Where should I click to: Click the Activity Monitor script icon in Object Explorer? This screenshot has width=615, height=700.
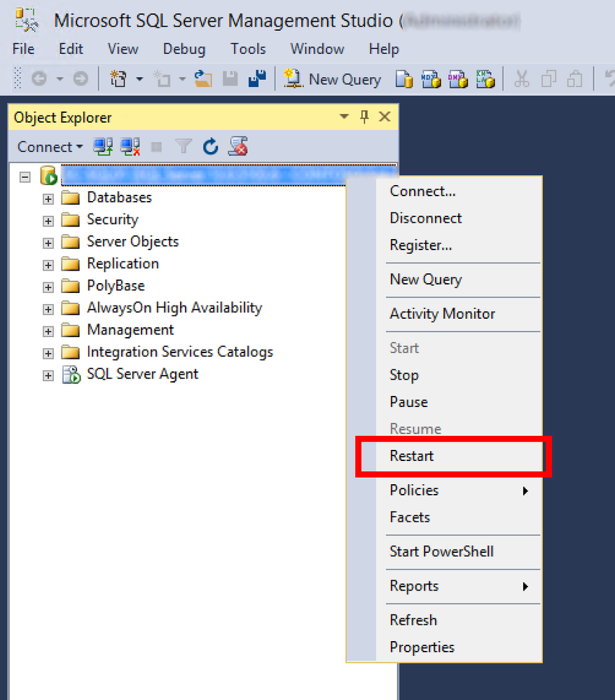tap(238, 146)
